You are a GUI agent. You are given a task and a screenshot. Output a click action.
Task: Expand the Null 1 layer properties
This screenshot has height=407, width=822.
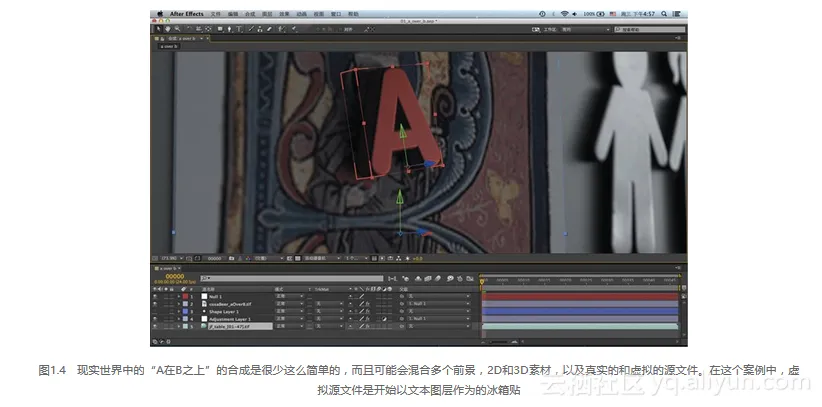(x=179, y=296)
